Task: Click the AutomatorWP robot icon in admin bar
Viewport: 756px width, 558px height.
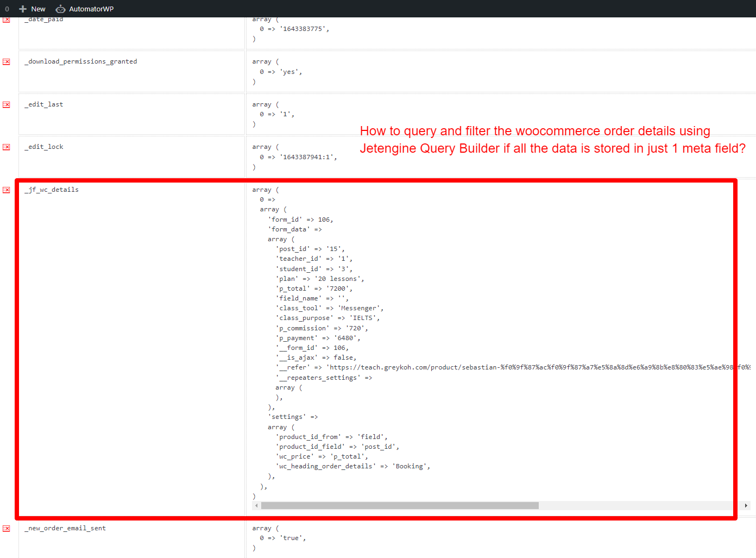Action: tap(60, 9)
